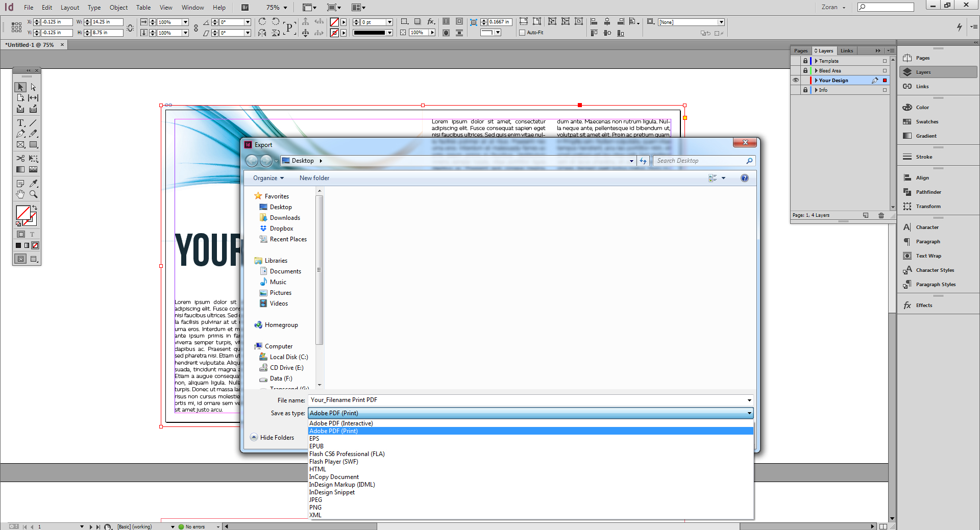
Task: Open the 75% zoom level dropdown
Action: (284, 7)
